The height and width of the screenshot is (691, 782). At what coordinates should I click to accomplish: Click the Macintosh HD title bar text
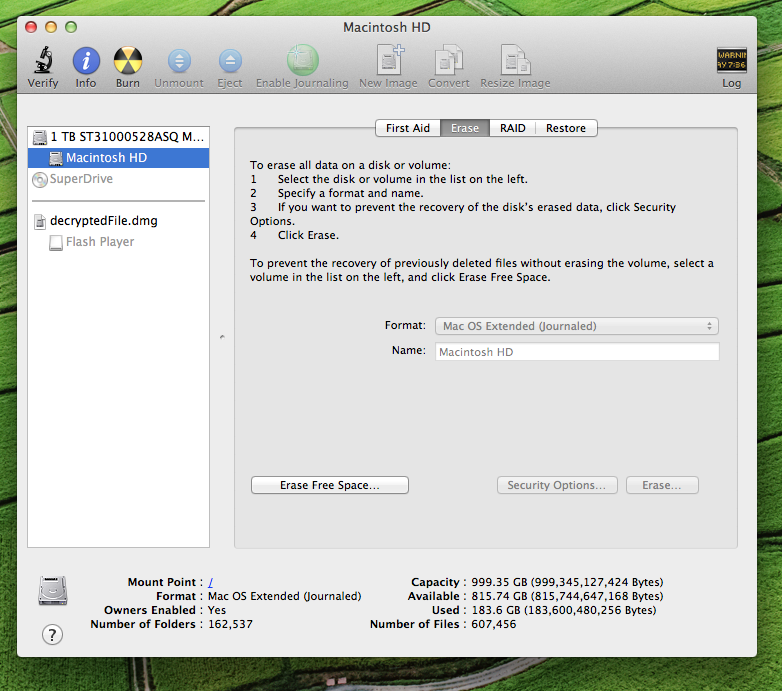(x=387, y=27)
